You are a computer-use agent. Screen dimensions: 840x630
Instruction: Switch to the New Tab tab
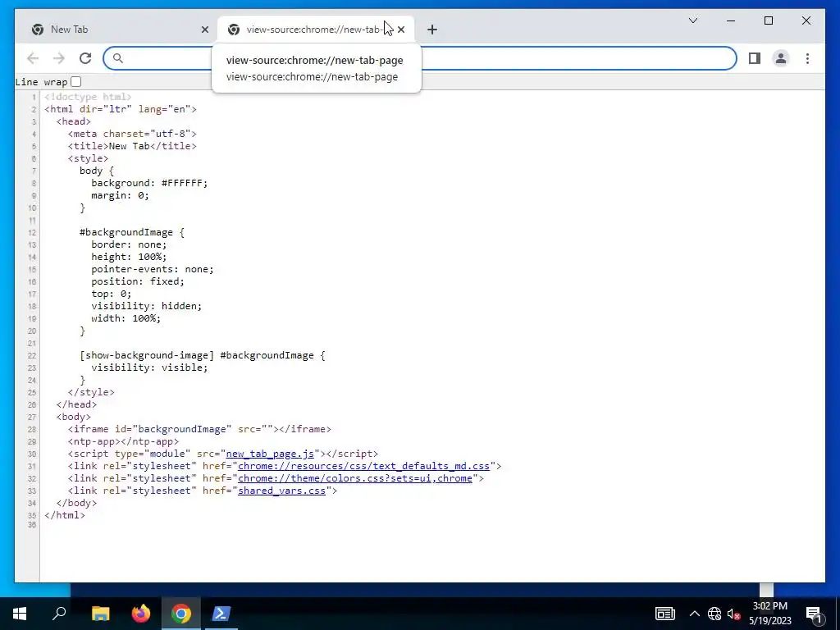click(116, 30)
